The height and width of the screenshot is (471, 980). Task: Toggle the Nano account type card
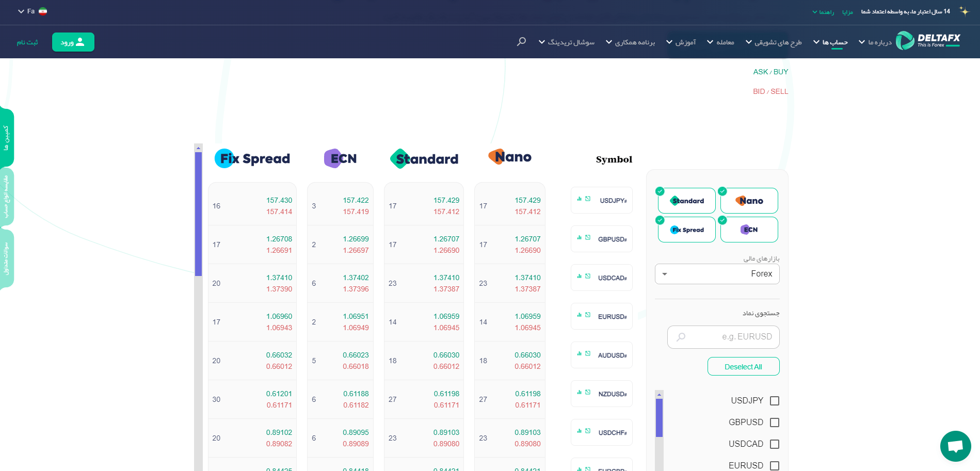click(749, 201)
